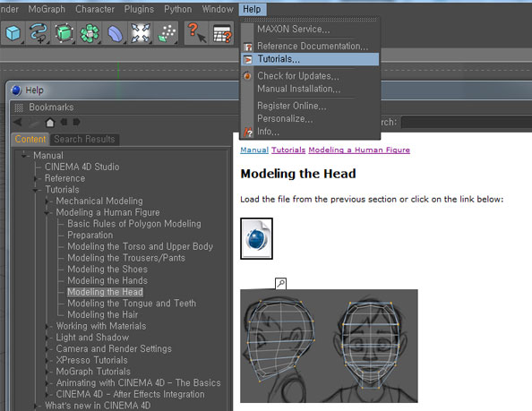
Task: Select the spline drawing tool icon
Action: tap(39, 33)
